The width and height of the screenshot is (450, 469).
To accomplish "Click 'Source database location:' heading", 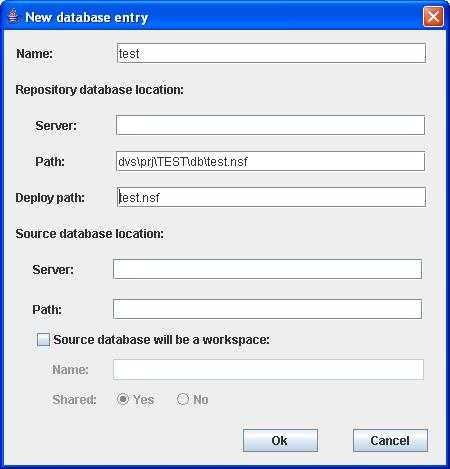I will (x=90, y=234).
